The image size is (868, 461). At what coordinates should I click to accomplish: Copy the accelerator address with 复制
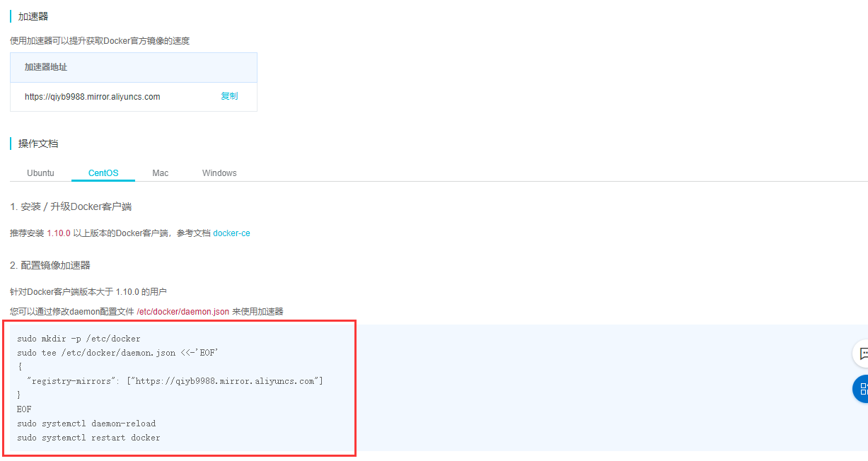(x=229, y=96)
